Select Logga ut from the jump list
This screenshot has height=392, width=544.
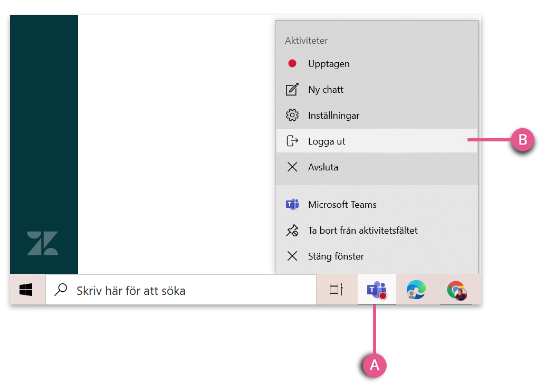coord(377,141)
